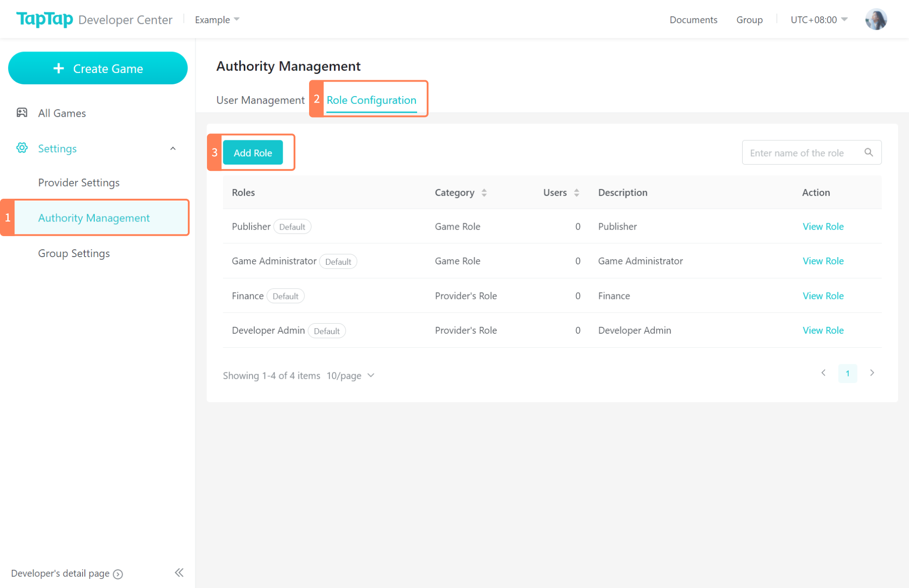
Task: Collapse the Settings menu chevron
Action: click(x=173, y=149)
